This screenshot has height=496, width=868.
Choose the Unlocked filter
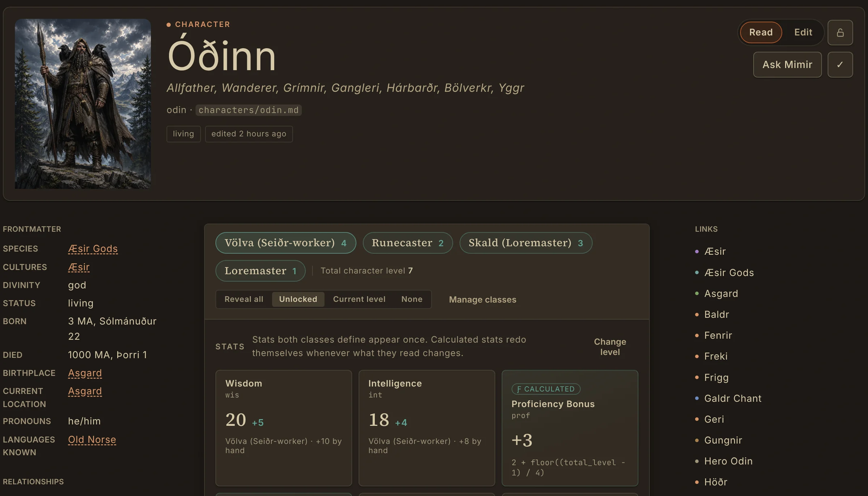[x=298, y=300]
